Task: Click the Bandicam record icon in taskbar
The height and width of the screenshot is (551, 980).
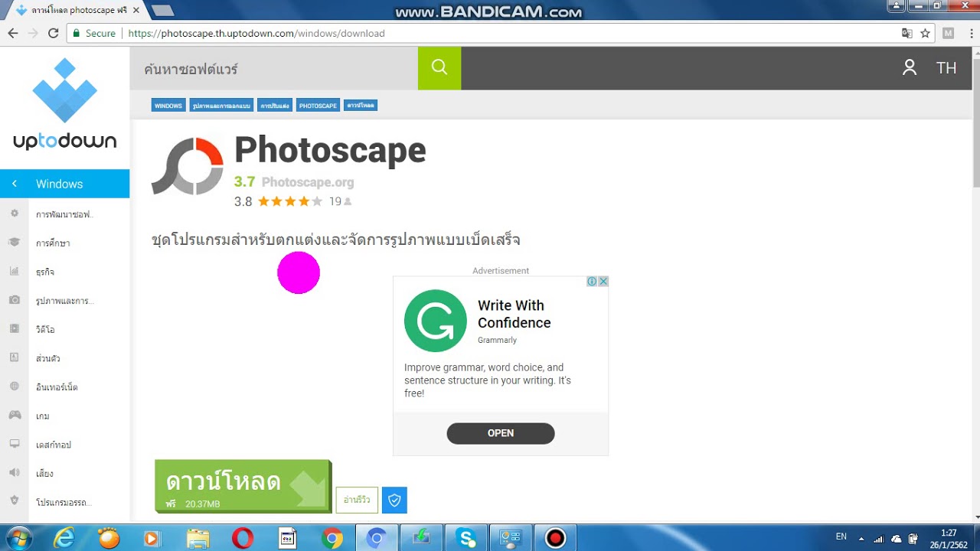Action: point(555,538)
